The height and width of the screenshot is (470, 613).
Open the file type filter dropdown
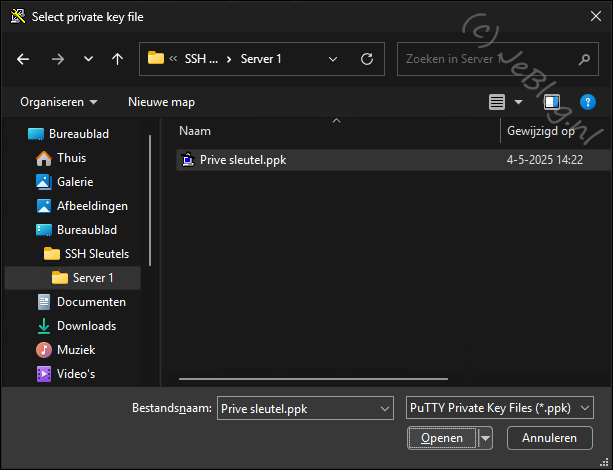tap(500, 408)
